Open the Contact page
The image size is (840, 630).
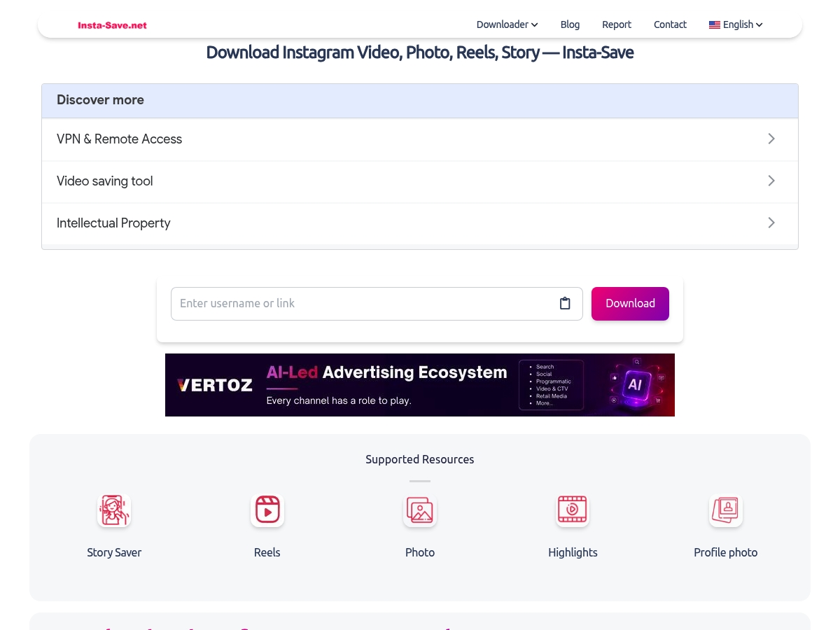click(x=670, y=24)
